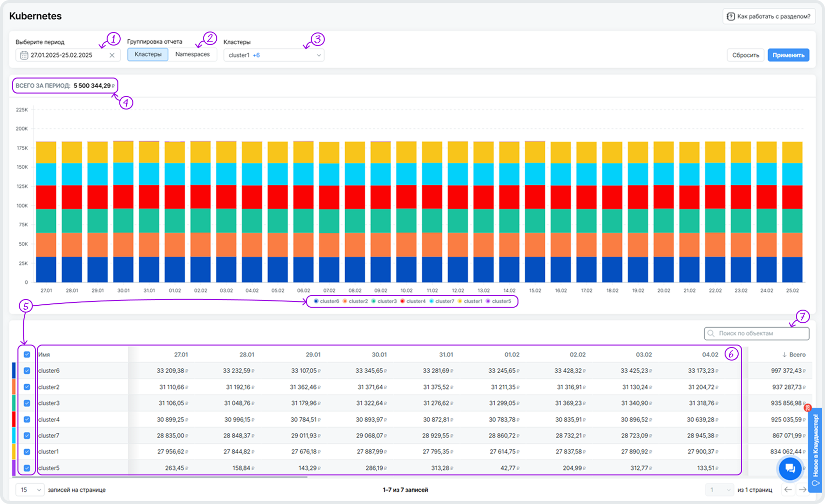Click the orange cluster2 color swatch in table

pos(14,387)
